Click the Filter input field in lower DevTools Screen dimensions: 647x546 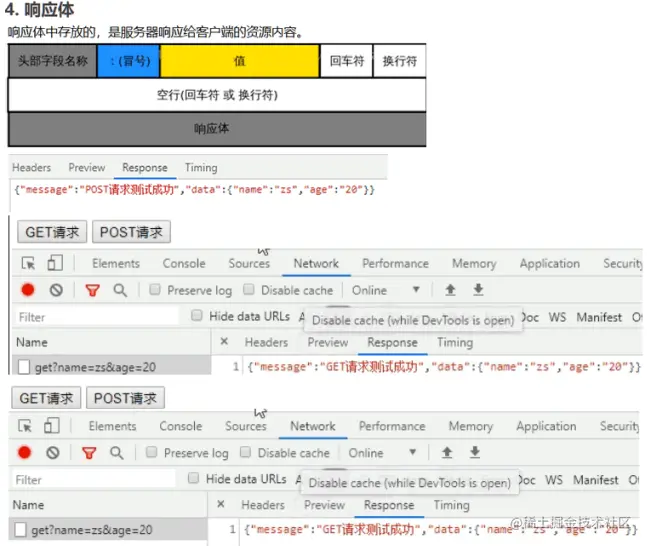(94, 480)
